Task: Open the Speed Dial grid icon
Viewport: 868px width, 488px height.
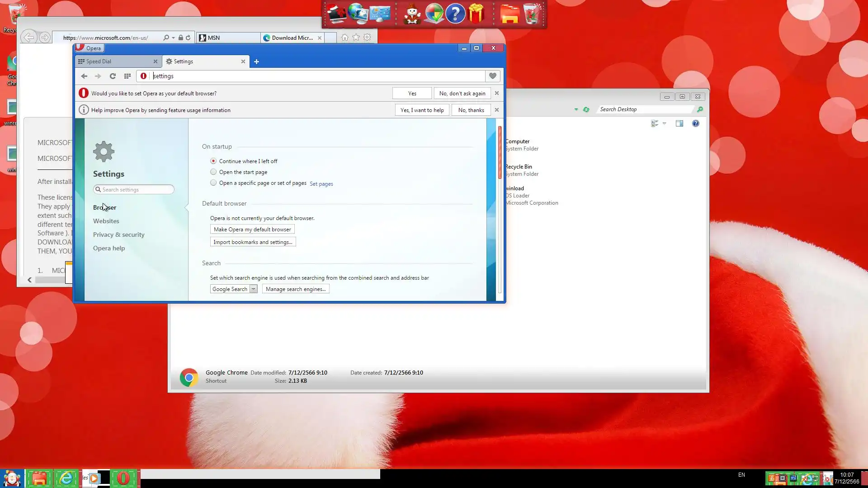Action: pyautogui.click(x=127, y=76)
